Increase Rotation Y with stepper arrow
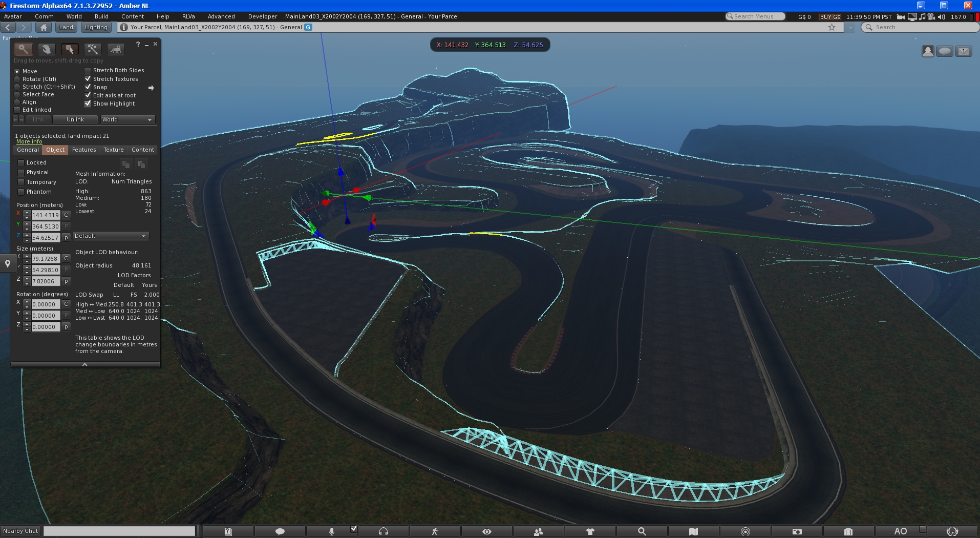 pyautogui.click(x=27, y=313)
